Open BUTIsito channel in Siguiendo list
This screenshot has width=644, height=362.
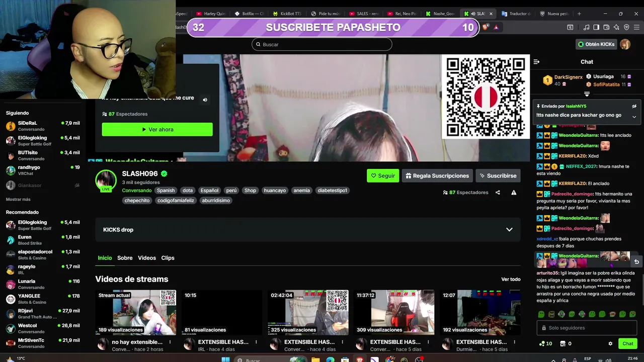tap(43, 155)
